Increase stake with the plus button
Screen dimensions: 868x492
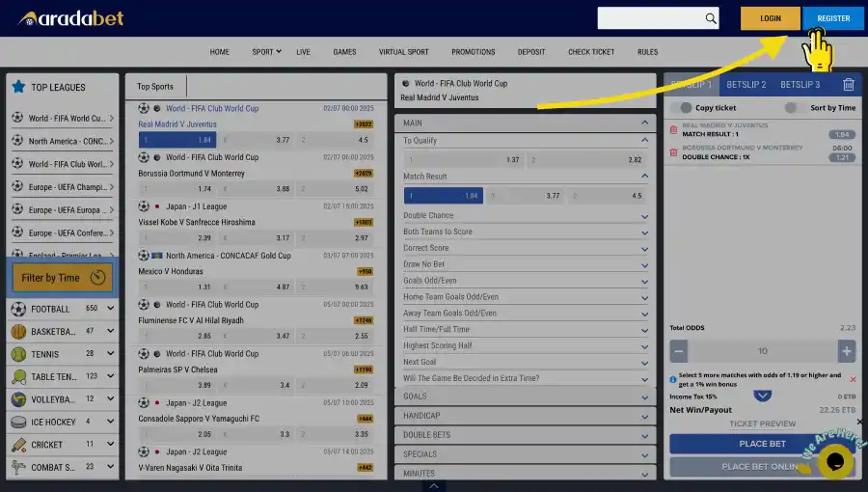point(847,351)
